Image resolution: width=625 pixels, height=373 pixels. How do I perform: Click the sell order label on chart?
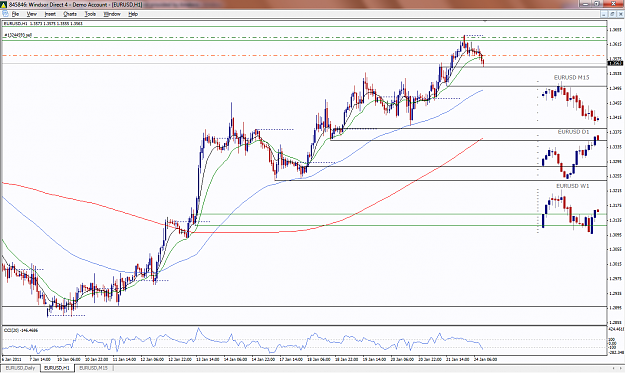(18, 35)
